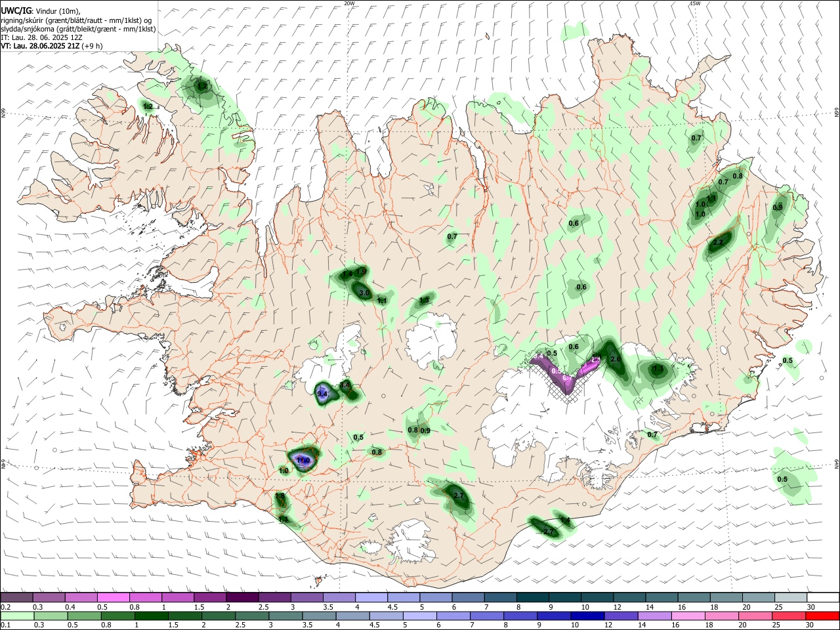Select the pale green 0.1 rain-scale swatch
The height and width of the screenshot is (630, 840).
pos(16,616)
